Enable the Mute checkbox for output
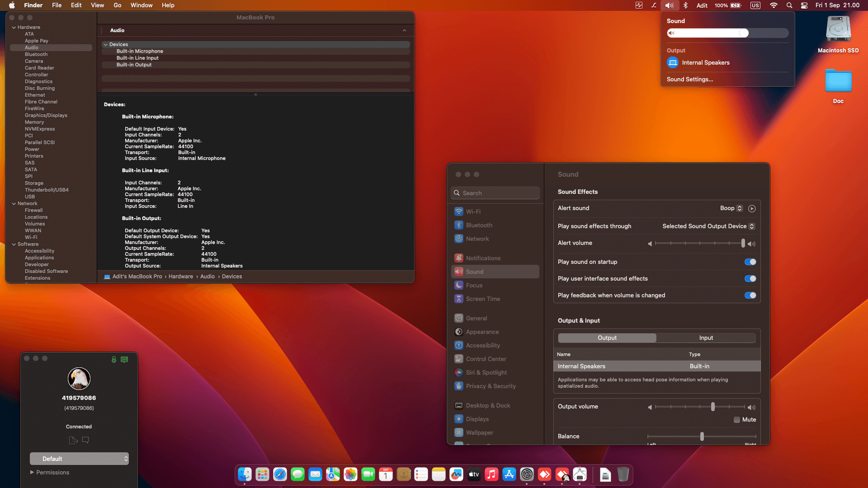 (x=736, y=420)
